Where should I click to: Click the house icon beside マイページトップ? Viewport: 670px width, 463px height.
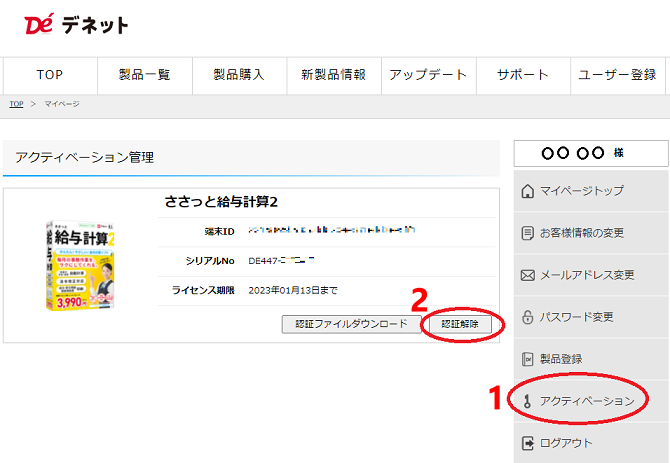(528, 191)
